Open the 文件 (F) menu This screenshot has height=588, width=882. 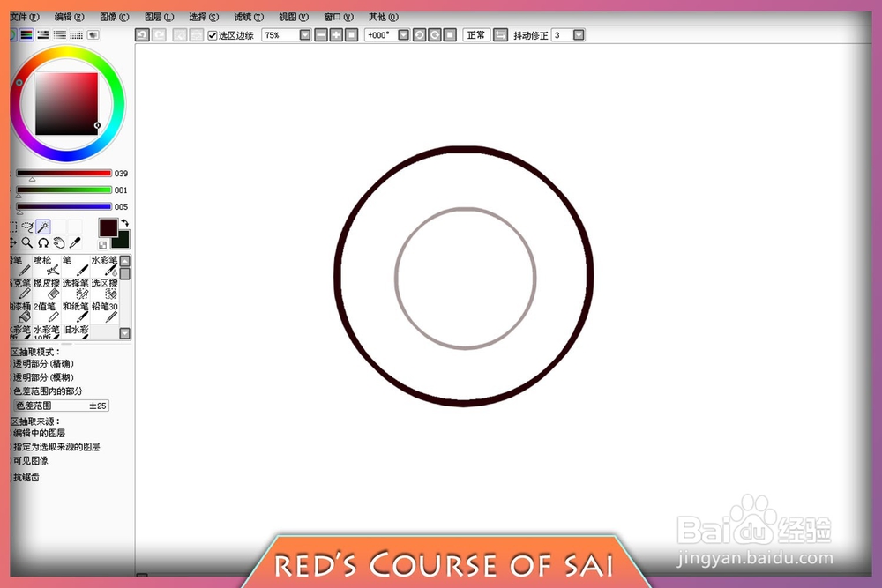click(x=25, y=17)
